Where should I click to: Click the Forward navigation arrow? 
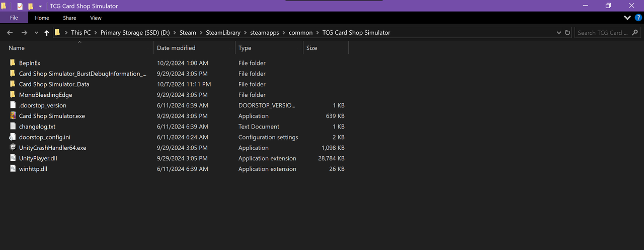click(x=24, y=33)
